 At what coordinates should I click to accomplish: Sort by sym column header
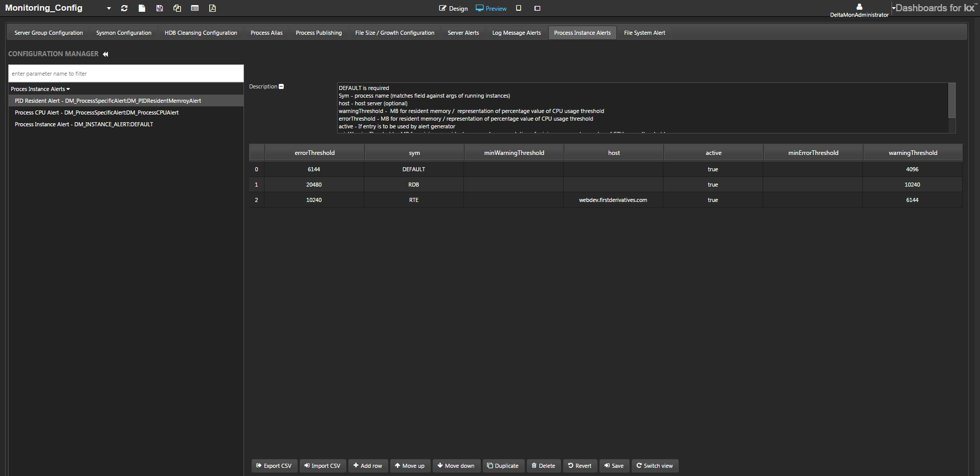point(414,153)
